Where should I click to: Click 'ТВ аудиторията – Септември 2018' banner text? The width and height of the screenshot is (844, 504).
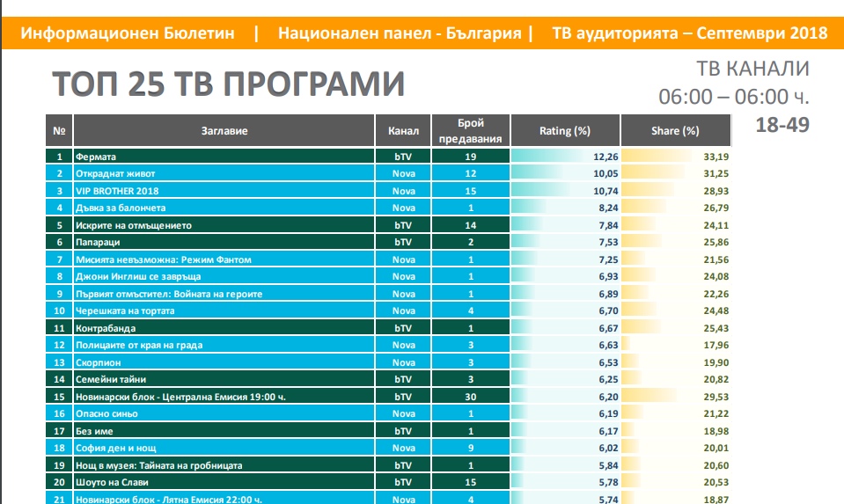[689, 33]
